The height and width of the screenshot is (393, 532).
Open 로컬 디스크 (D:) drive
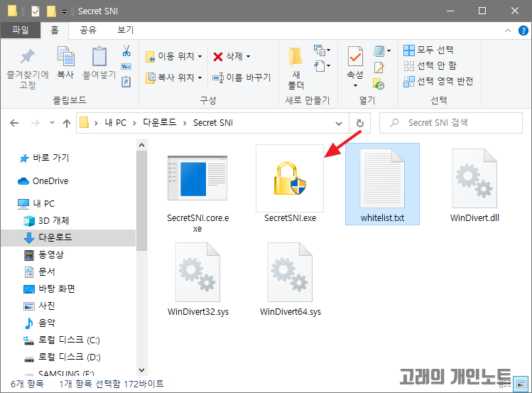[62, 357]
